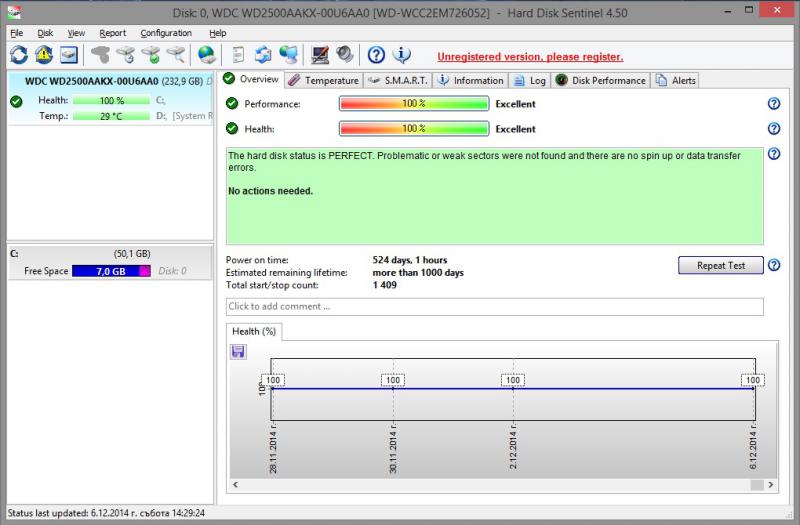Switch to the Temperature tab

coord(323,81)
